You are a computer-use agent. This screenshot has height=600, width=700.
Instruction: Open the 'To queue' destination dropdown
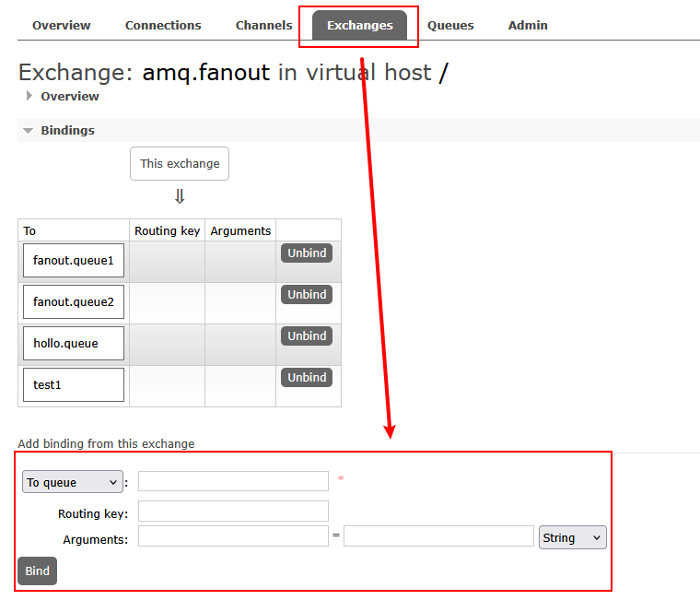pyautogui.click(x=72, y=482)
